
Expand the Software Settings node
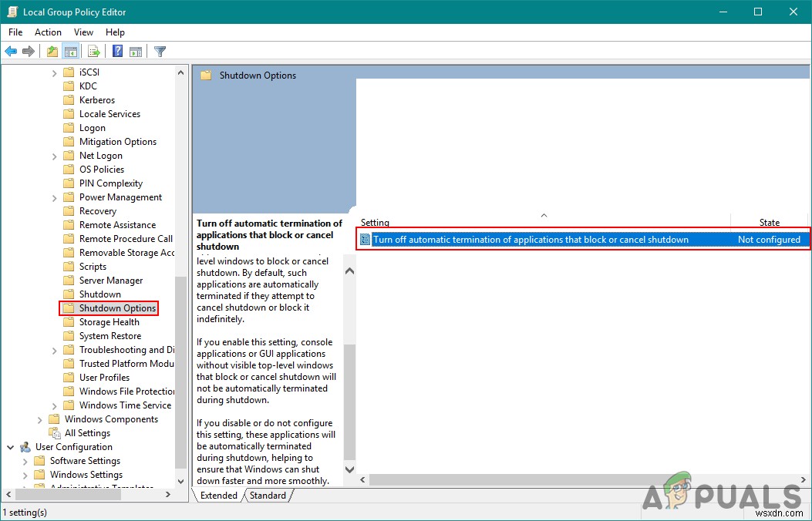25,461
